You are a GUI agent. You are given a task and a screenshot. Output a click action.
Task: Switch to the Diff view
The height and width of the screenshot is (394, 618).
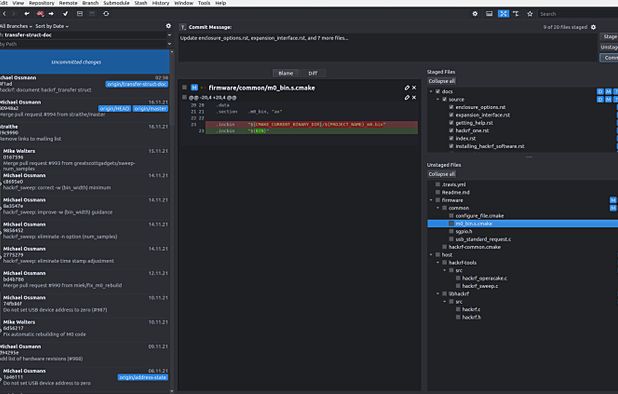pyautogui.click(x=313, y=73)
